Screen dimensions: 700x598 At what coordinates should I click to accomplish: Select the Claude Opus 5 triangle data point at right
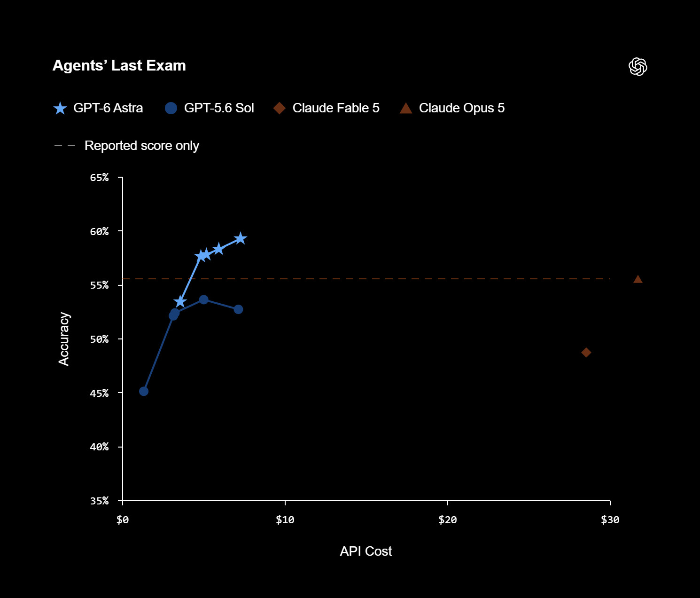point(638,279)
